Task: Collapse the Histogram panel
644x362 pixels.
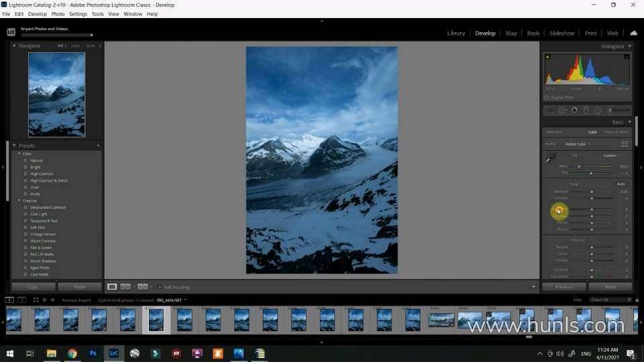Action: tap(629, 46)
